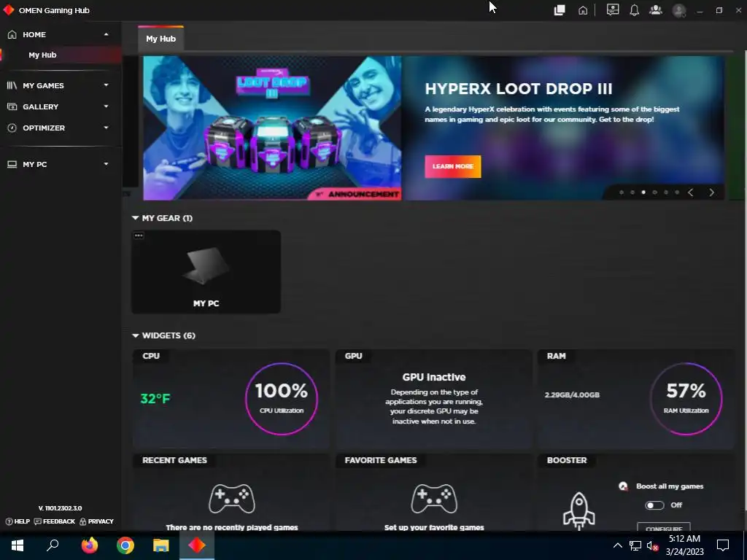Open the three-dot menu on MY PC card
Viewport: 747px width, 560px height.
click(139, 236)
